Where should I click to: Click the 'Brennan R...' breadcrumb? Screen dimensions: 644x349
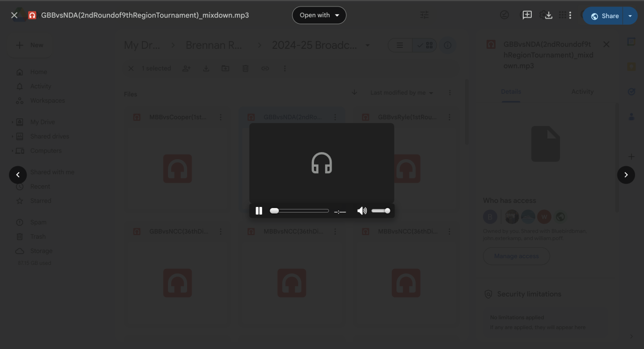coord(214,45)
